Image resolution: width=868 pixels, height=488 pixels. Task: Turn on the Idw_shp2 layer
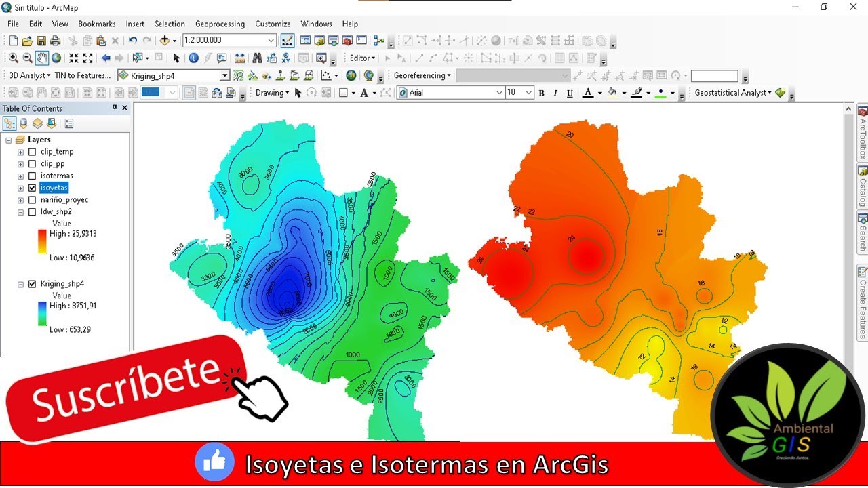pos(32,212)
